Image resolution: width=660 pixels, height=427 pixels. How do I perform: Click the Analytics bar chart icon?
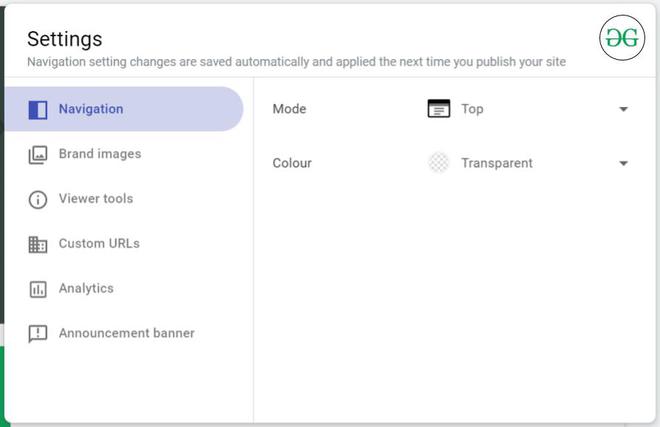coord(38,289)
